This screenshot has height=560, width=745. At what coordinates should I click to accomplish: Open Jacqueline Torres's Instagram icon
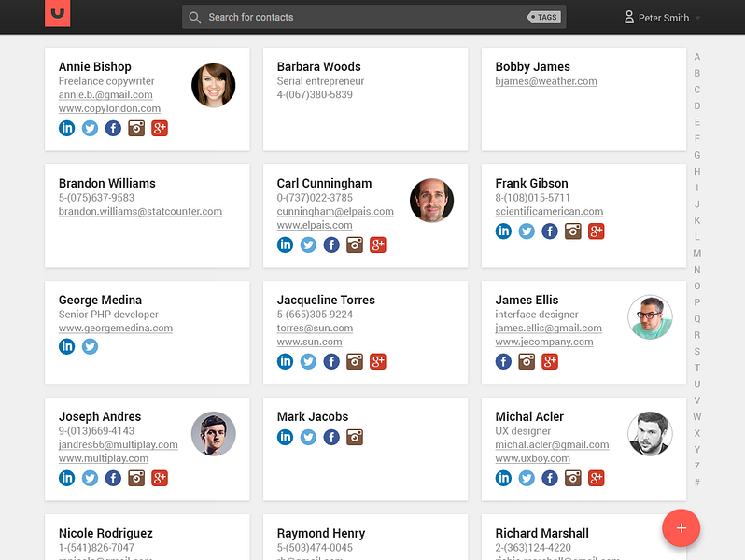tap(355, 361)
